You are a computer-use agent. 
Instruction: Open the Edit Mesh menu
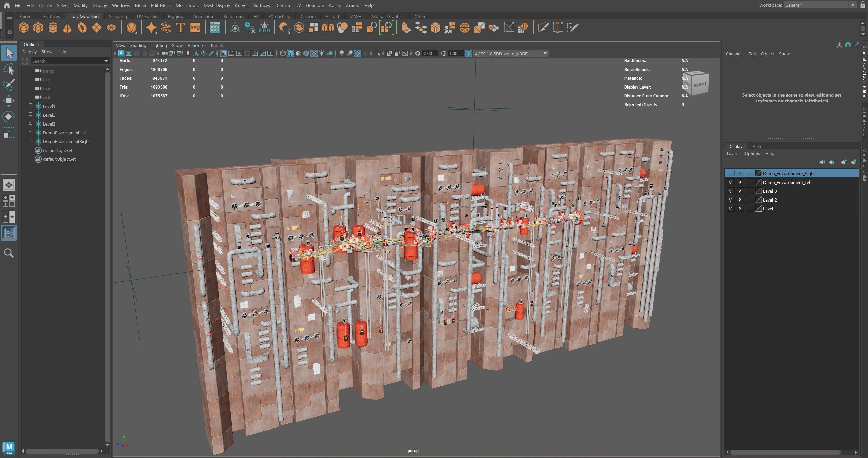161,5
